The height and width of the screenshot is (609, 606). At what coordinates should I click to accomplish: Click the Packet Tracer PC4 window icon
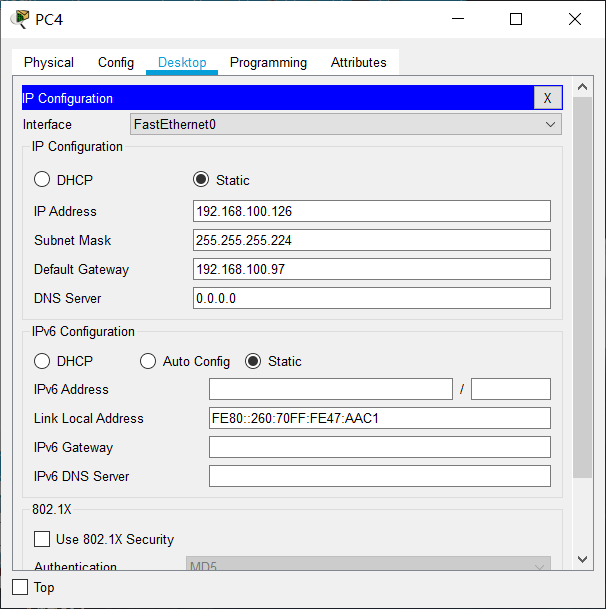20,19
